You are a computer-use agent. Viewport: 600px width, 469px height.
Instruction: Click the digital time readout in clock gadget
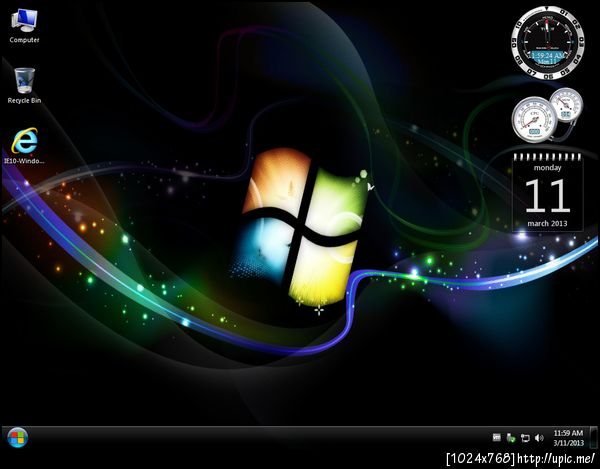(548, 55)
